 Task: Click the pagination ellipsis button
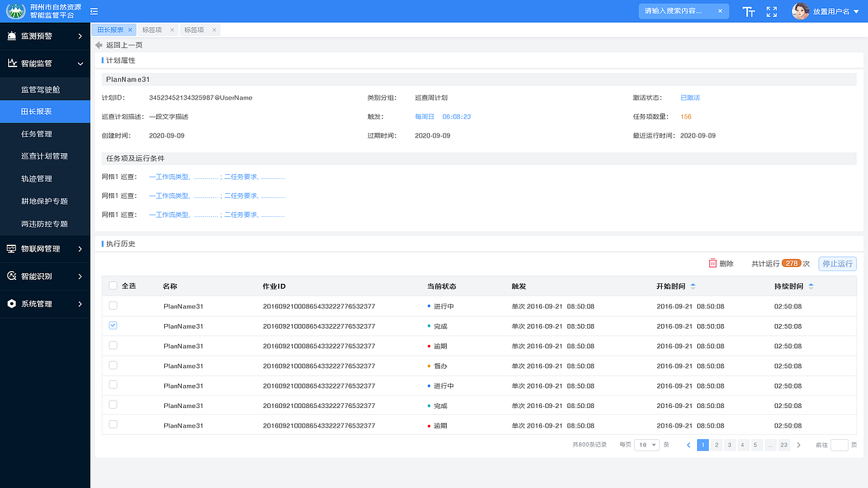[x=770, y=445]
